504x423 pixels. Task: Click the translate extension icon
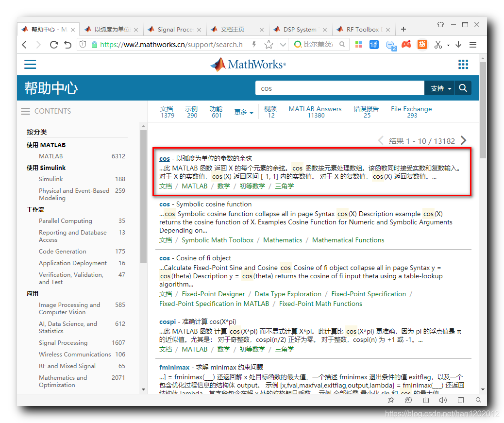(x=374, y=45)
